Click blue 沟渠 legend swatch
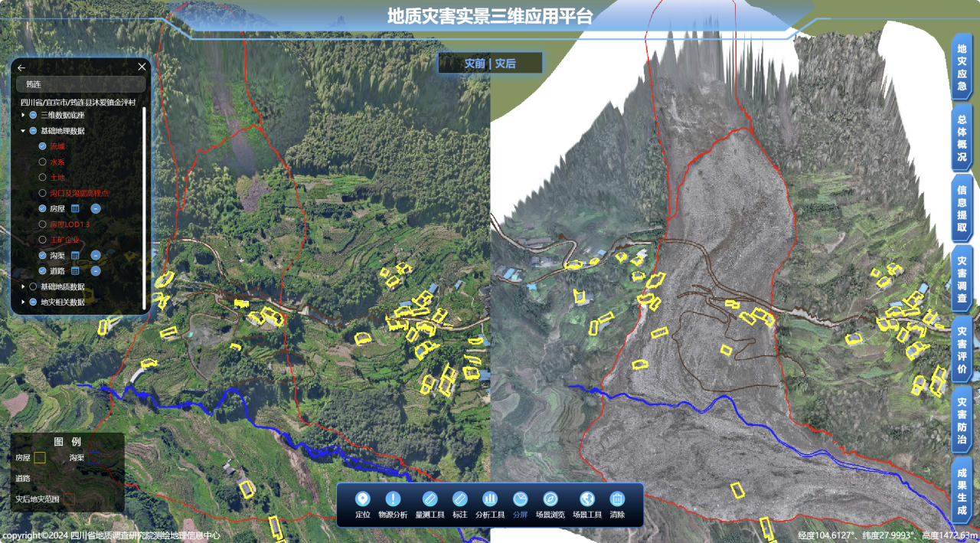The height and width of the screenshot is (543, 980). point(93,458)
